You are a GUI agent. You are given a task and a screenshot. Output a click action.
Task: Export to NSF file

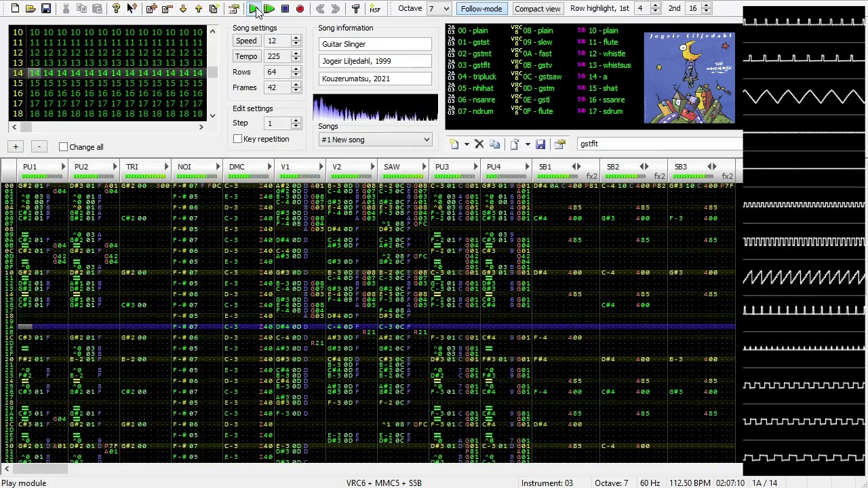375,9
